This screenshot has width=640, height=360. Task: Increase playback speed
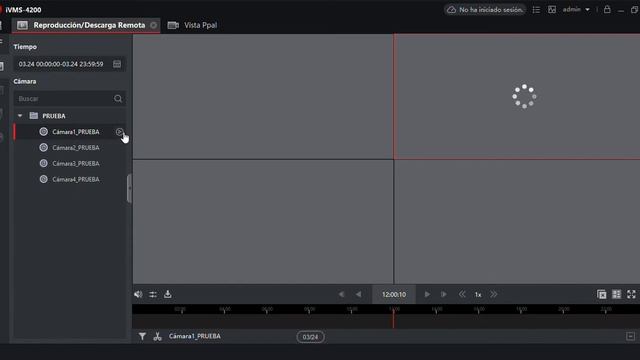coord(494,294)
